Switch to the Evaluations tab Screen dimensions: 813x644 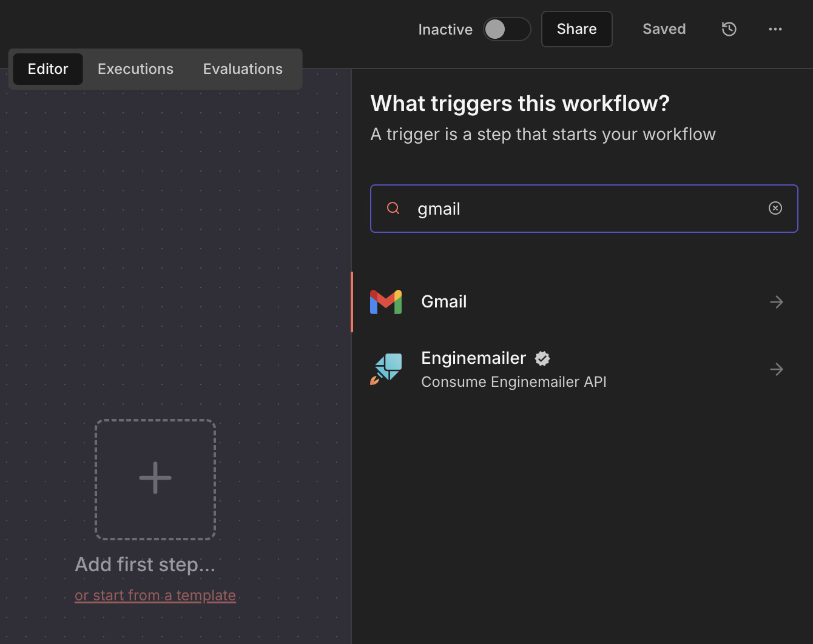click(x=243, y=69)
